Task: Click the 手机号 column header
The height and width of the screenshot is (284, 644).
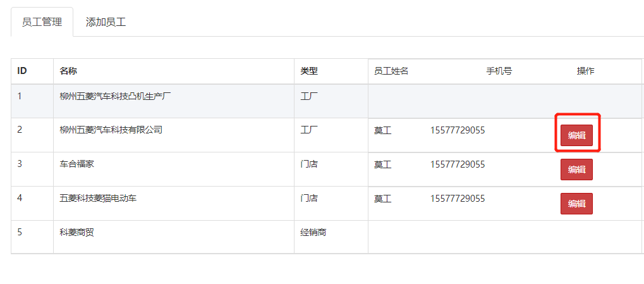Action: 499,71
